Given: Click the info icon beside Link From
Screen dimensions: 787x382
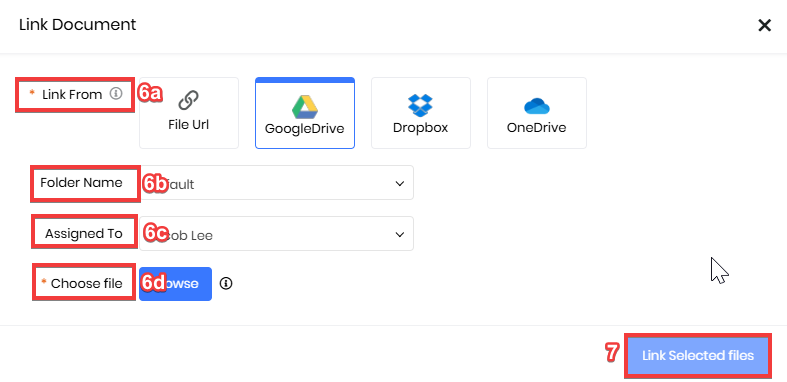Looking at the screenshot, I should coord(116,93).
